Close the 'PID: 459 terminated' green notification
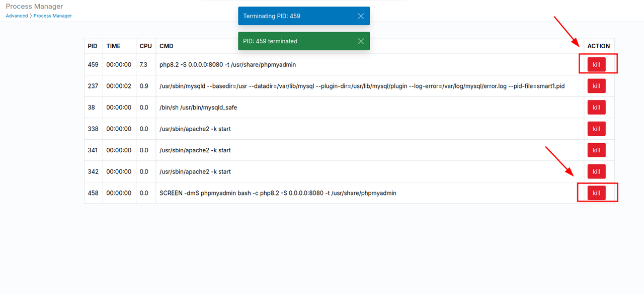 point(361,41)
